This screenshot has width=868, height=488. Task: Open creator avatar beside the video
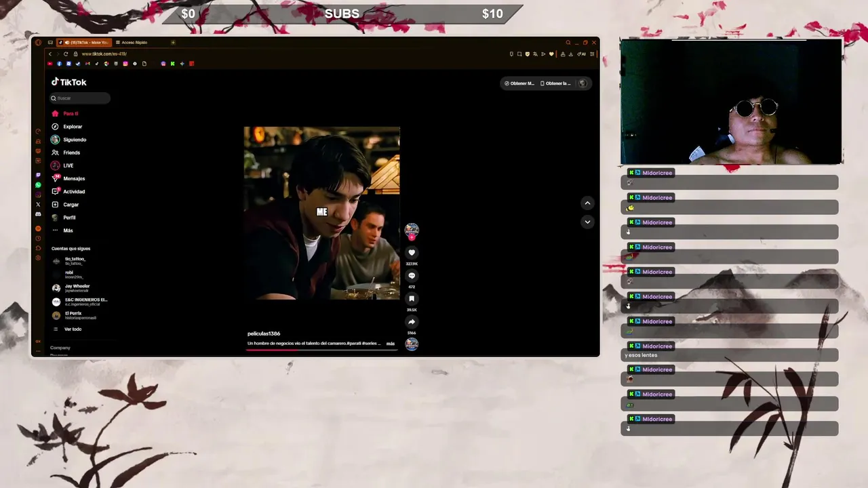(x=412, y=230)
